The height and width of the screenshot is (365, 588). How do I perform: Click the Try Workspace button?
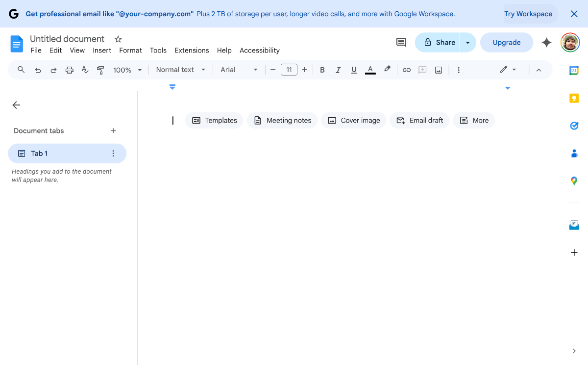tap(528, 14)
